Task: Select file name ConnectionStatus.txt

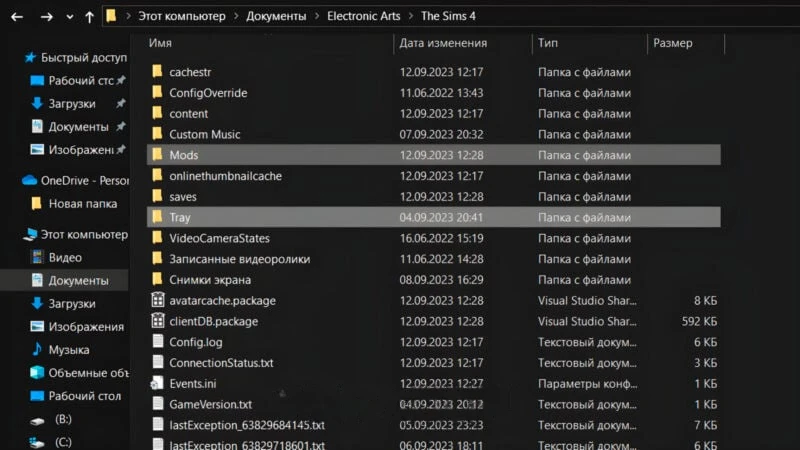Action: pos(221,363)
